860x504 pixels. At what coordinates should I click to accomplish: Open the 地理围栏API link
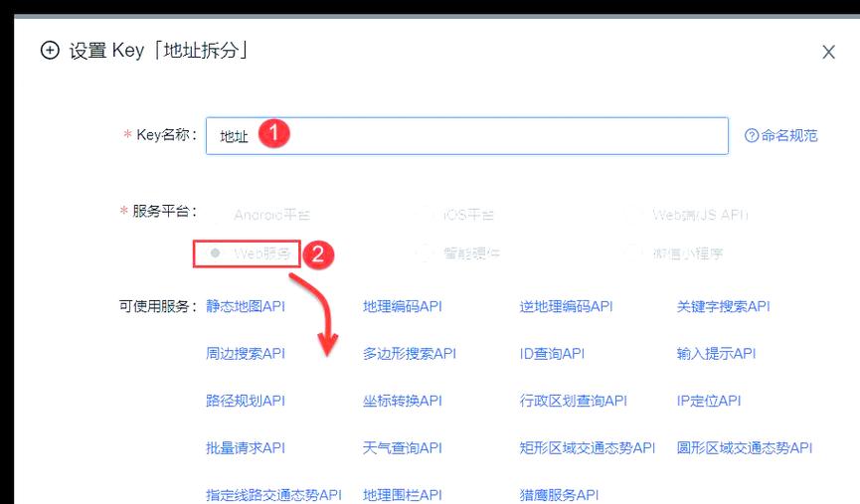tap(403, 495)
